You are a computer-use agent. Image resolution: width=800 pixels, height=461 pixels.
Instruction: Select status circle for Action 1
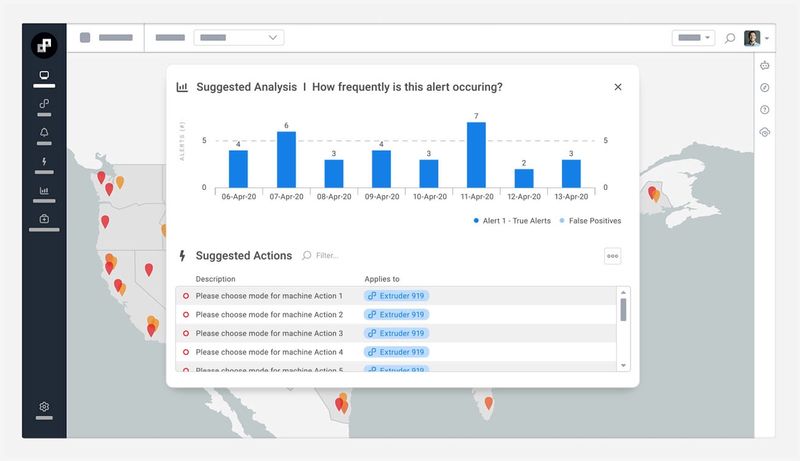tap(186, 296)
